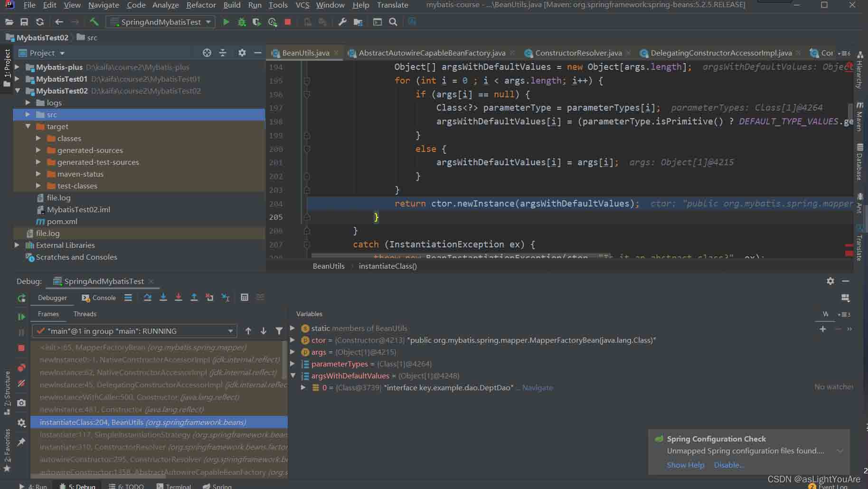Open the Evaluate Expression calculator icon
The height and width of the screenshot is (489, 868).
245,297
